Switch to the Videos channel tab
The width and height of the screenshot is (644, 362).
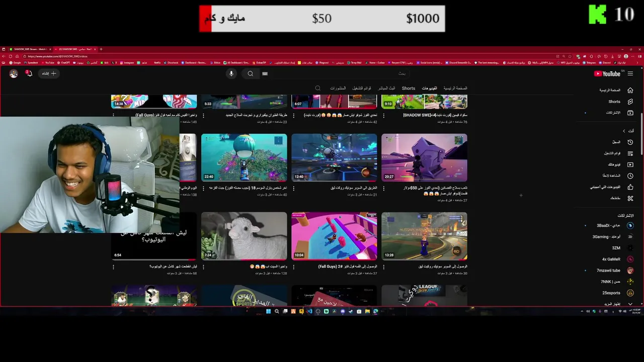pyautogui.click(x=429, y=88)
